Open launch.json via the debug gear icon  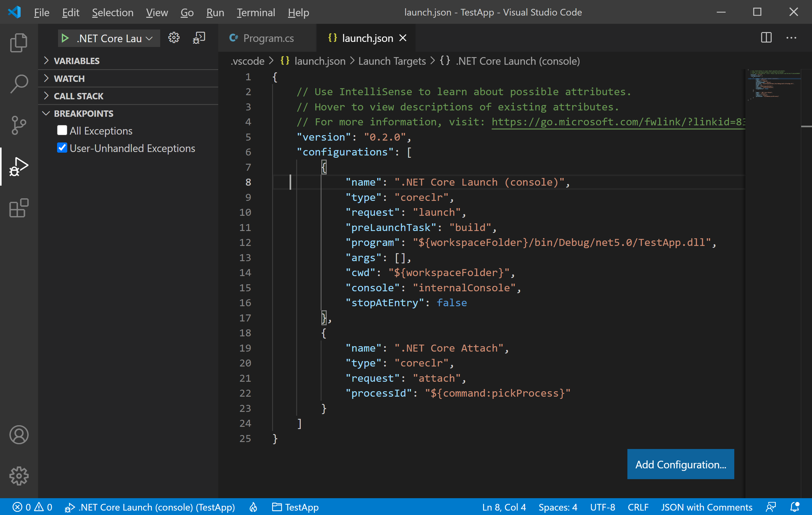pos(174,38)
